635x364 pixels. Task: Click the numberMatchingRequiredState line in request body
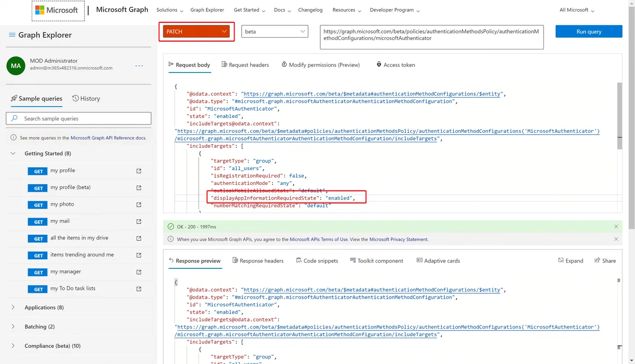[x=271, y=206]
